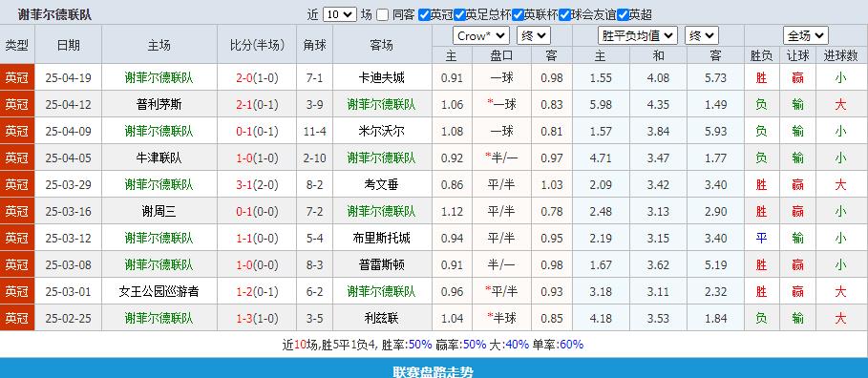Select the date cell 25-04-05
The width and height of the screenshot is (868, 378).
(x=68, y=157)
